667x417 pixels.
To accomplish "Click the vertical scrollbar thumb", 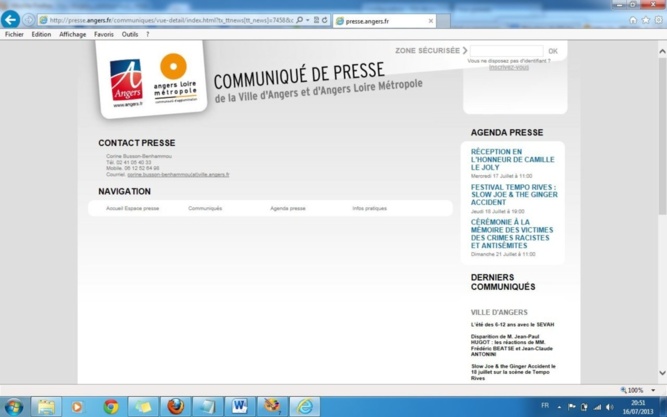I will click(662, 136).
